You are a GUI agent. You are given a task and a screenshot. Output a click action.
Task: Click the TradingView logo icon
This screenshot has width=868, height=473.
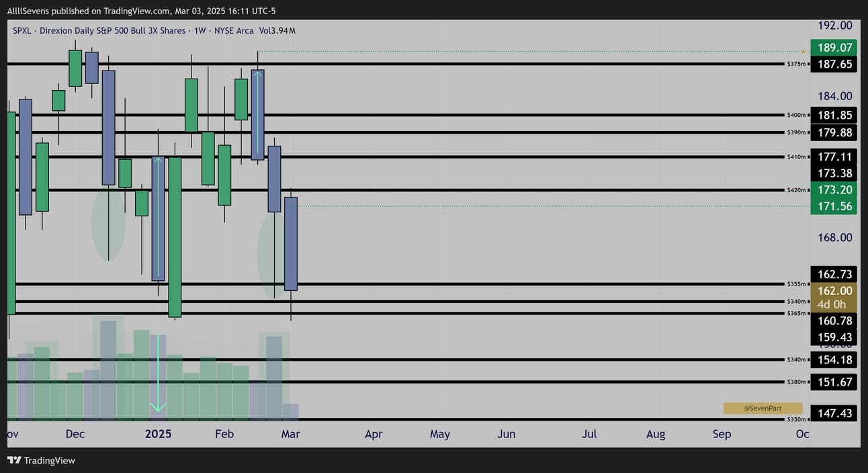click(14, 460)
